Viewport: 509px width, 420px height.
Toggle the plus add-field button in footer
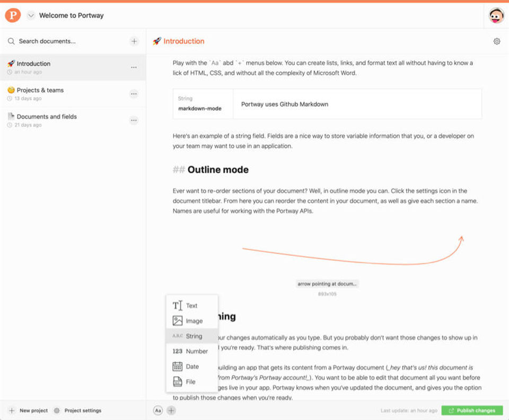tap(171, 410)
